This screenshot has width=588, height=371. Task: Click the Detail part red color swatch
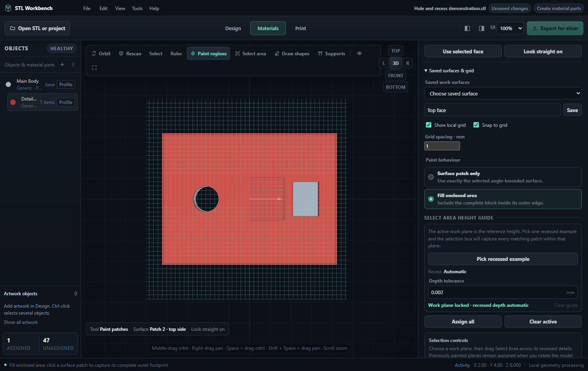13,102
